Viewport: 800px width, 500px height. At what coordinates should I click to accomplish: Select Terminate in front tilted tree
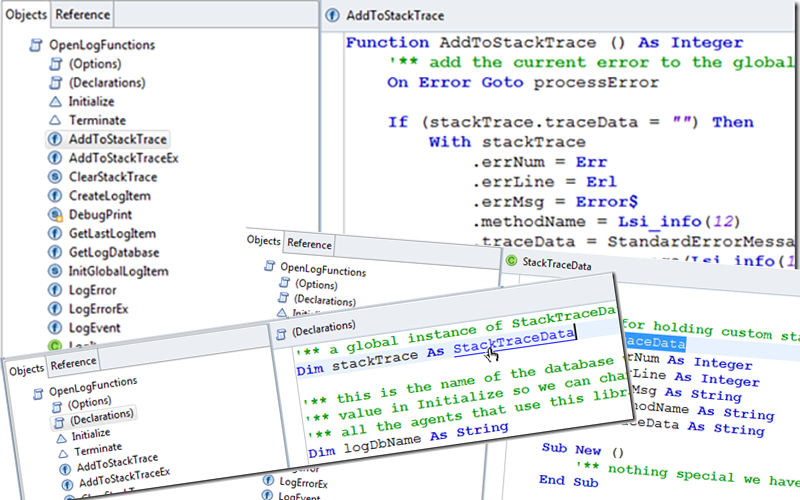tap(98, 449)
